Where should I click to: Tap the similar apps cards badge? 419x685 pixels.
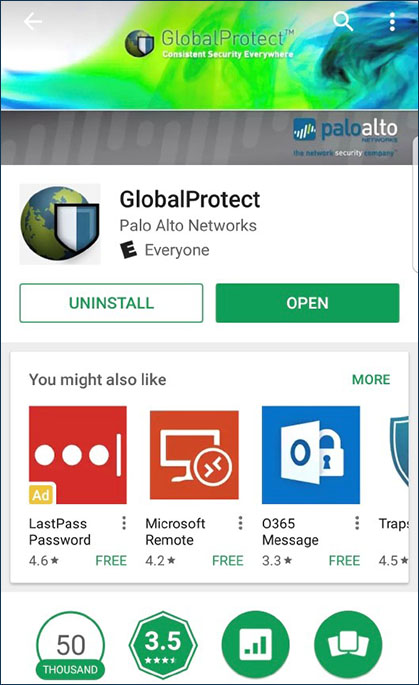(348, 644)
